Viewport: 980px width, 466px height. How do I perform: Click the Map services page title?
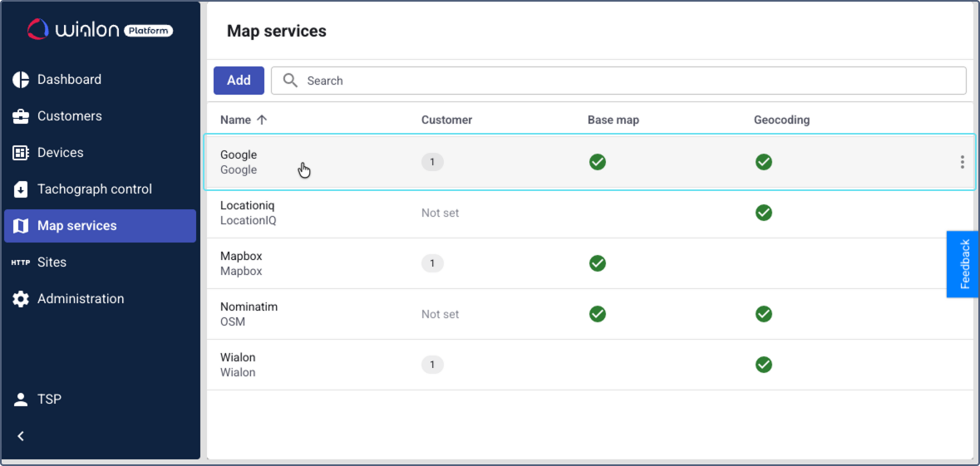276,31
